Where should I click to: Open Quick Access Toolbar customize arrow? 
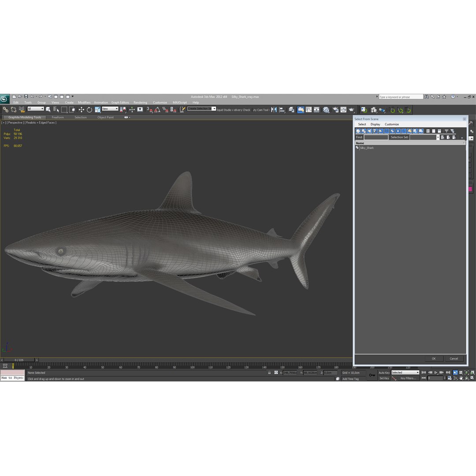73,97
